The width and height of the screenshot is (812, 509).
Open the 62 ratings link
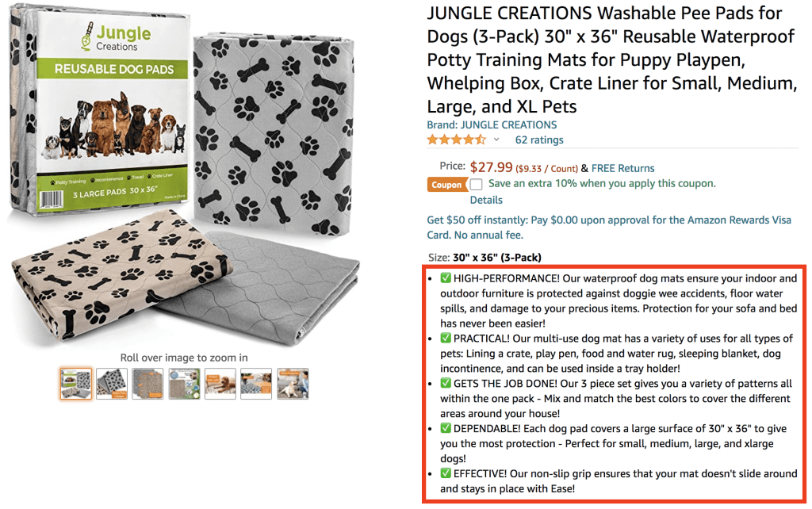click(x=539, y=140)
